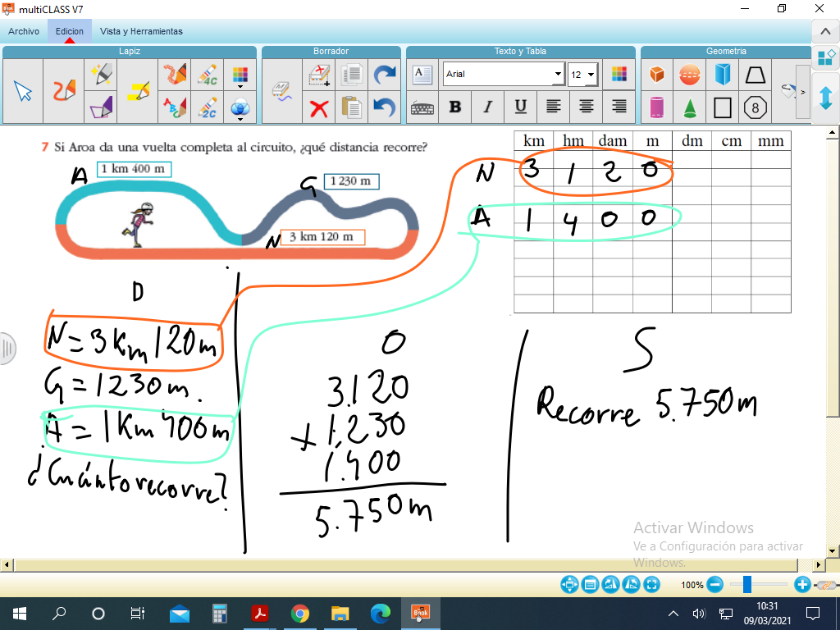Open the on-screen keyboard icon
840x630 pixels.
(422, 108)
